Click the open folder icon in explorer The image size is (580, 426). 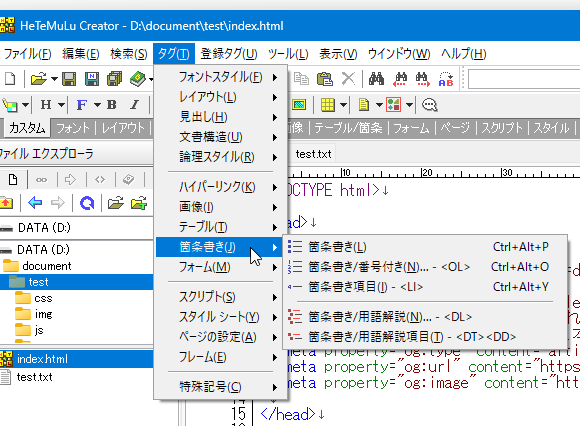click(115, 203)
